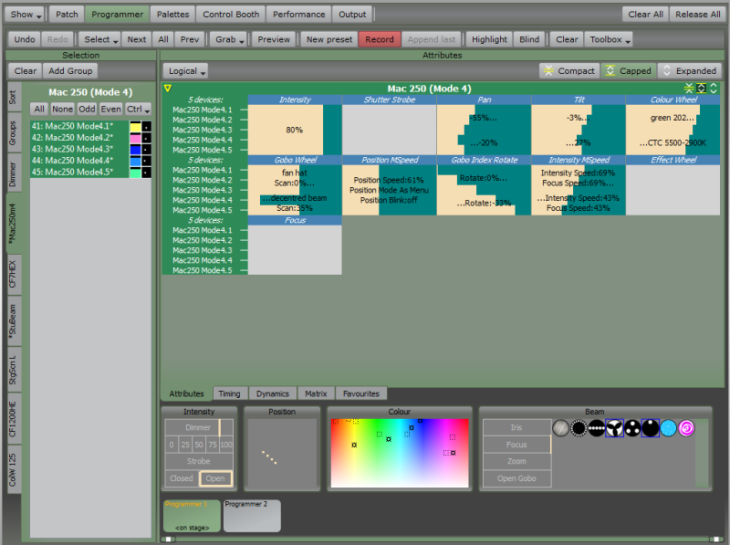Select fixture 43: Mac250 Mode4.3
Image resolution: width=730 pixels, height=545 pixels.
[x=79, y=149]
